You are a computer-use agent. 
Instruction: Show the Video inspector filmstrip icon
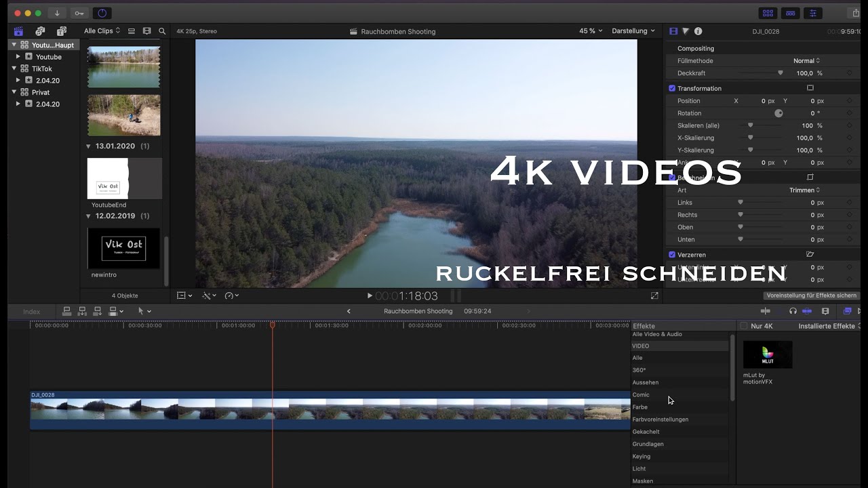[x=673, y=31]
